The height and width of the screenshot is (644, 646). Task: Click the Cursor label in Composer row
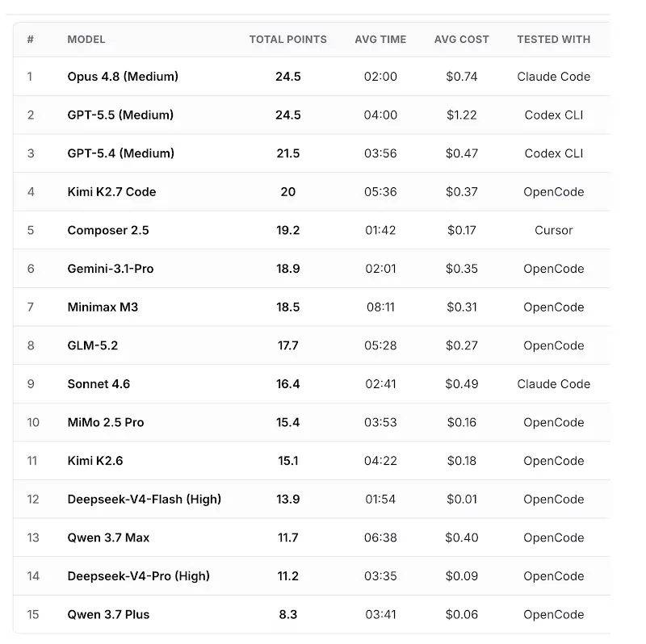coord(553,230)
